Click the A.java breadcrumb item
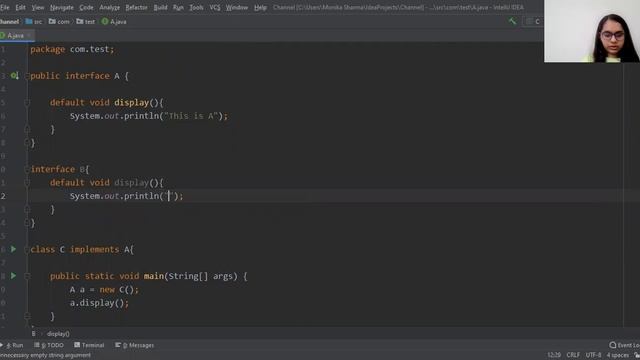Screen dimensions: 640x360 click(x=114, y=22)
